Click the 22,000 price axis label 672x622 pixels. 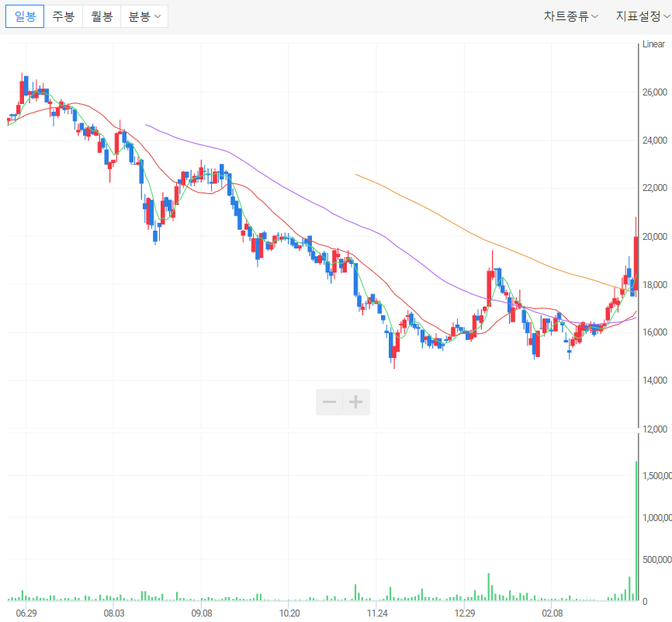tap(655, 187)
